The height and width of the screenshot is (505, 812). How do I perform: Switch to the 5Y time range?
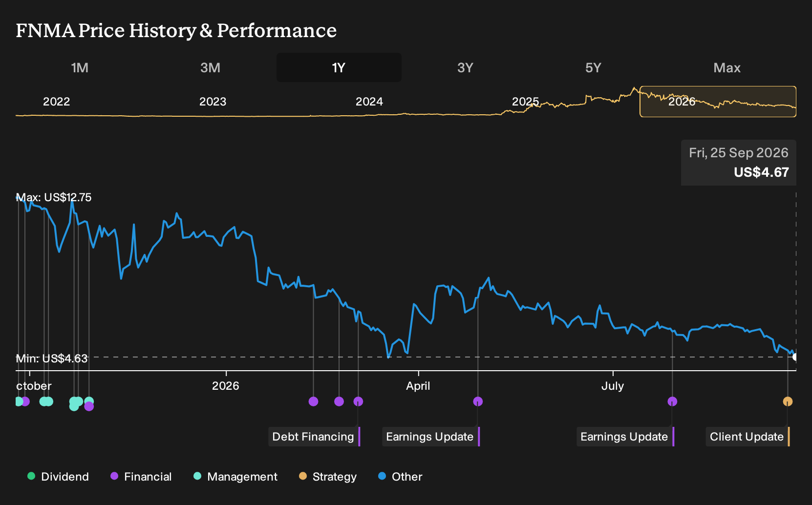click(x=593, y=67)
